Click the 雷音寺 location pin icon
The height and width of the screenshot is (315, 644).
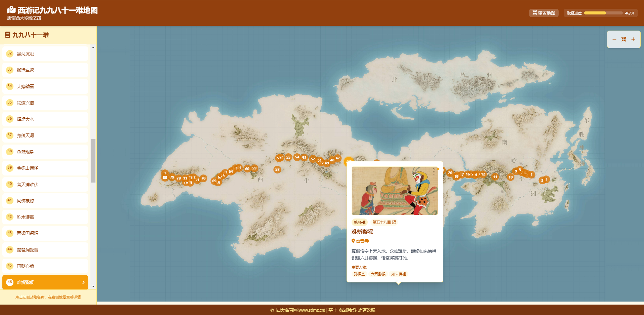click(x=353, y=241)
